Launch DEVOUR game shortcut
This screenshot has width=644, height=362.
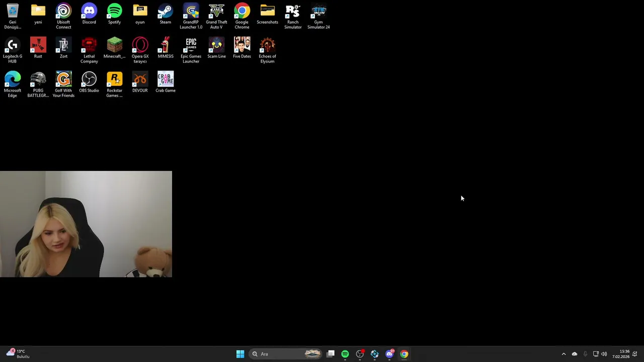[x=140, y=82]
